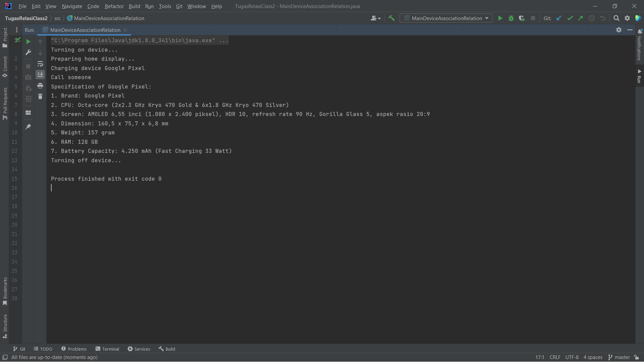The width and height of the screenshot is (644, 362).
Task: Open the master branch selector
Action: pyautogui.click(x=619, y=357)
